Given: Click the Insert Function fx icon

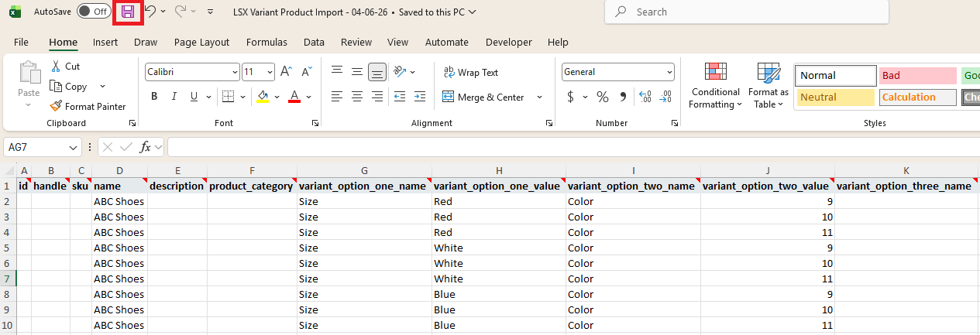Looking at the screenshot, I should 145,147.
